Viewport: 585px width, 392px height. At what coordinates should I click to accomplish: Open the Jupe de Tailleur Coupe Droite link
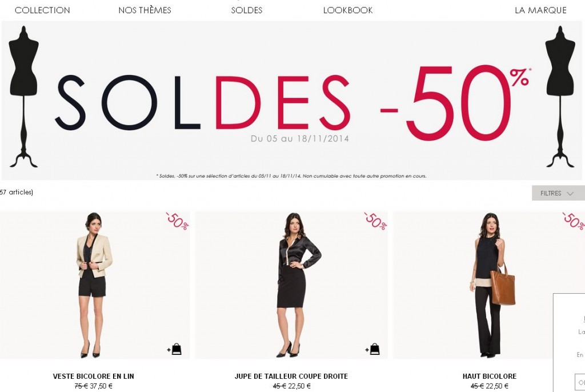[291, 377]
